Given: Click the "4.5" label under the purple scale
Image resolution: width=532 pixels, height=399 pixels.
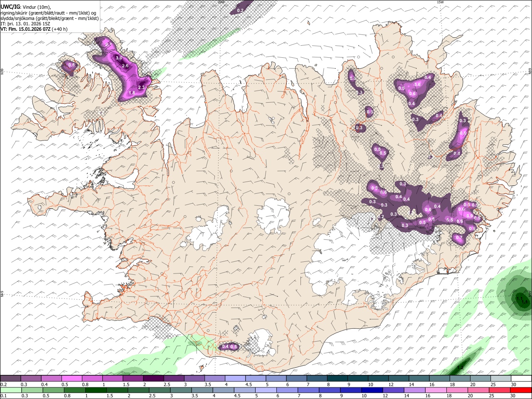Looking at the screenshot, I should 248,384.
